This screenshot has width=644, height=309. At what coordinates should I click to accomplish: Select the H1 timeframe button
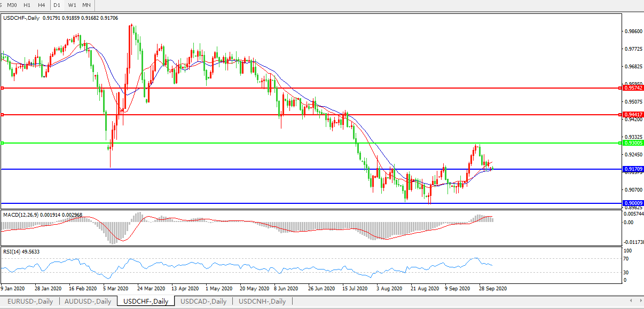point(27,5)
